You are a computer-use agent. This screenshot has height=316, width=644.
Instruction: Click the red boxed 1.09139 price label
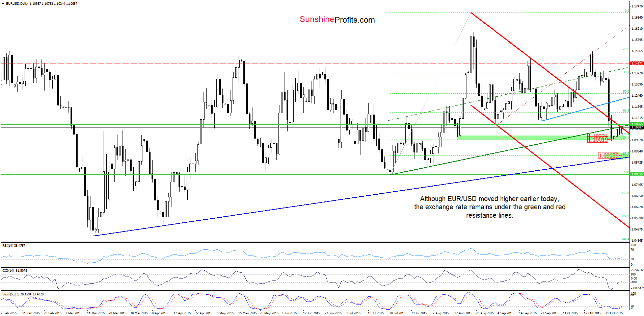pos(609,155)
